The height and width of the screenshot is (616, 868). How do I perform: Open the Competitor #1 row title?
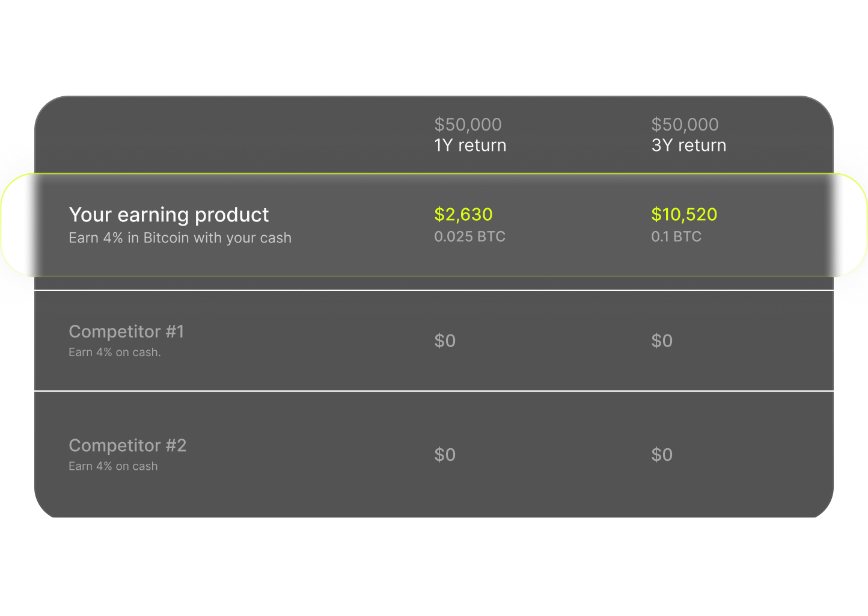(126, 331)
